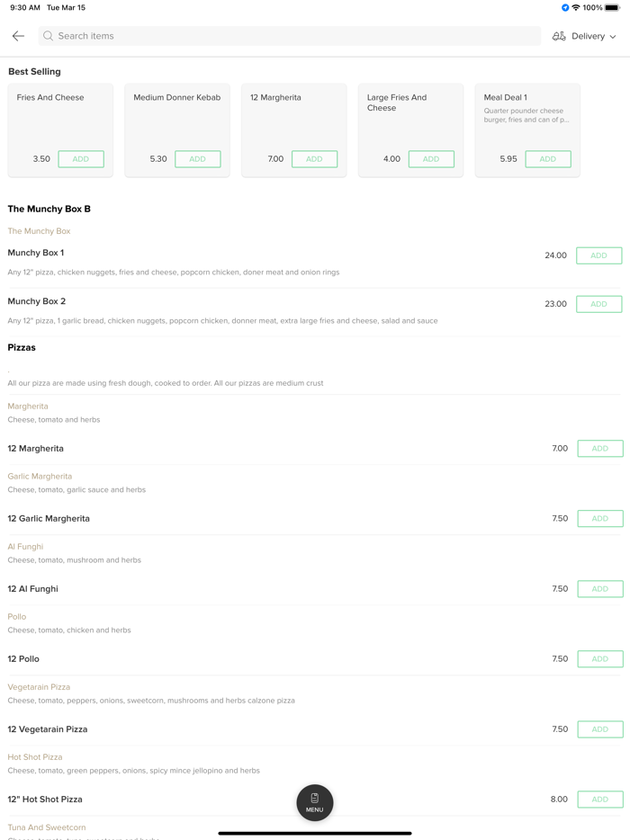Tap the back arrow icon
This screenshot has height=840, width=630.
tap(18, 36)
